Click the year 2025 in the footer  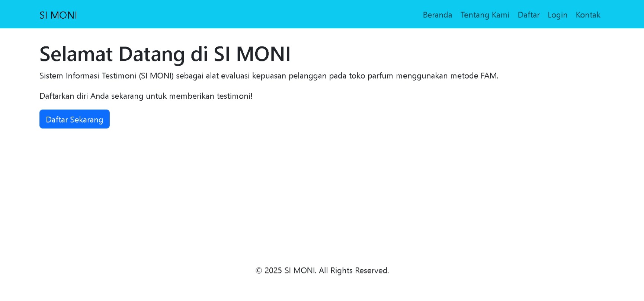coord(273,270)
